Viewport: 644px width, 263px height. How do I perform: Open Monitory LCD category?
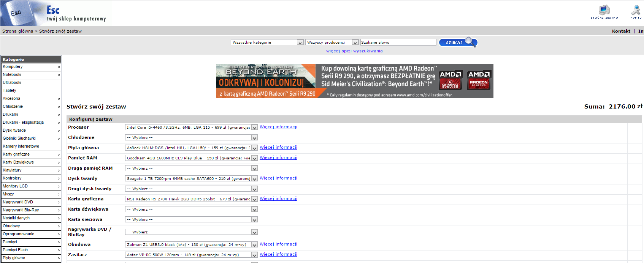click(31, 186)
